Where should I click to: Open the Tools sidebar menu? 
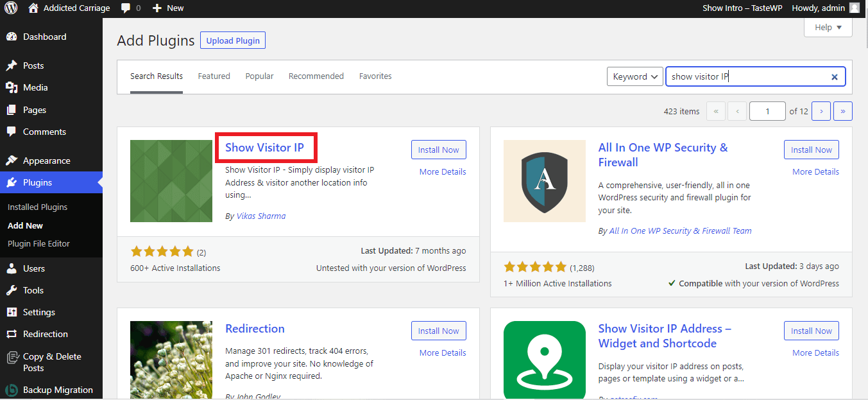pyautogui.click(x=33, y=290)
